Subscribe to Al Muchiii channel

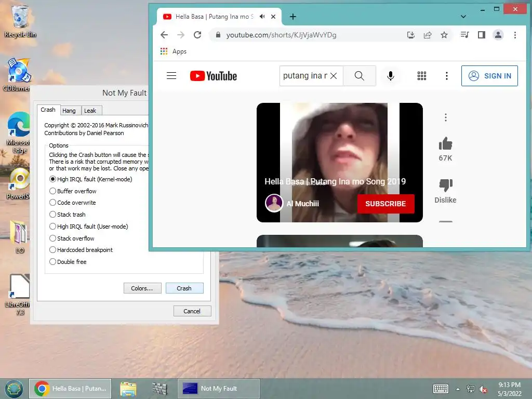pyautogui.click(x=385, y=204)
